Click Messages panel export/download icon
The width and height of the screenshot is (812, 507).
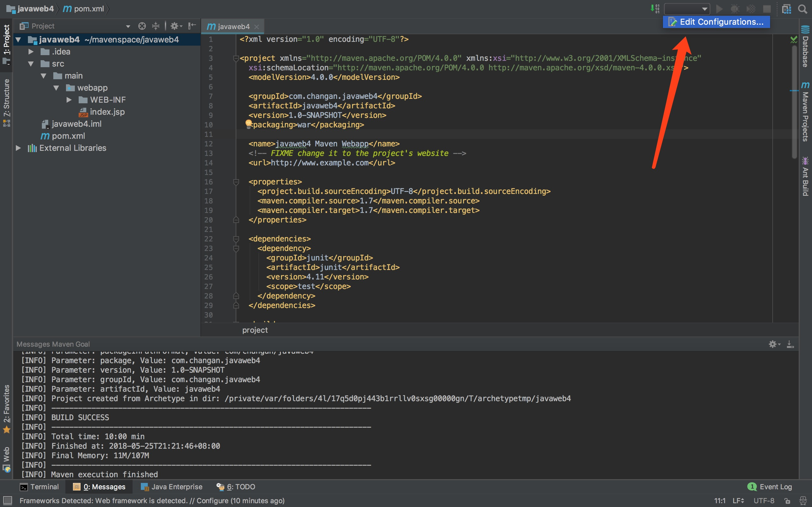click(790, 344)
